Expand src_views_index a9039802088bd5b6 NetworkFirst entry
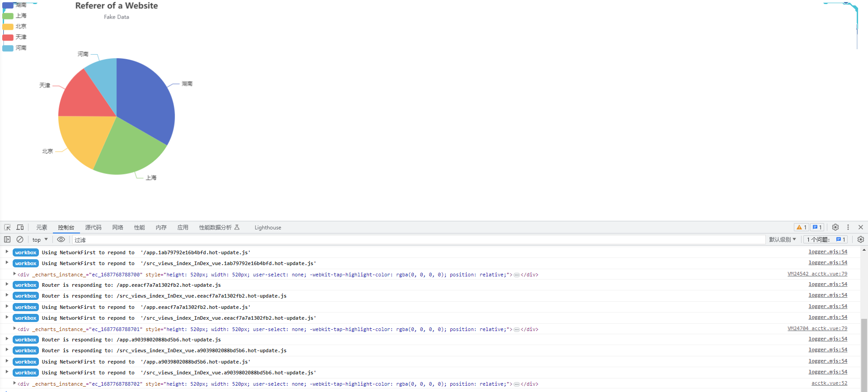This screenshot has height=392, width=868. 7,372
